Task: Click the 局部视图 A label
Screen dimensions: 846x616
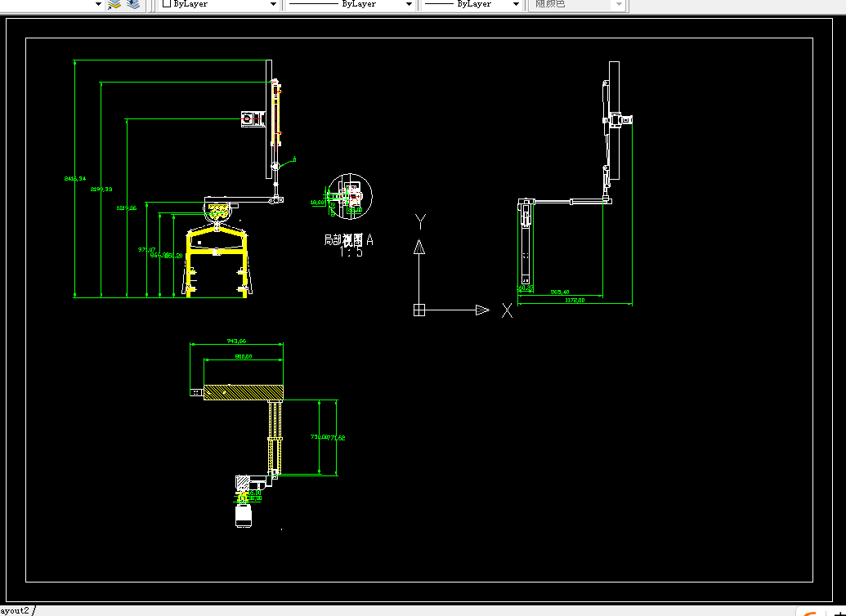Action: pyautogui.click(x=348, y=239)
